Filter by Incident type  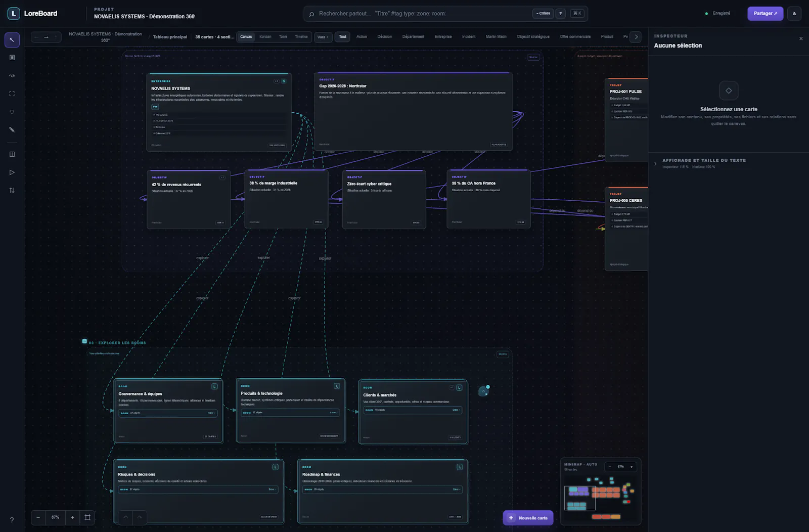[469, 37]
